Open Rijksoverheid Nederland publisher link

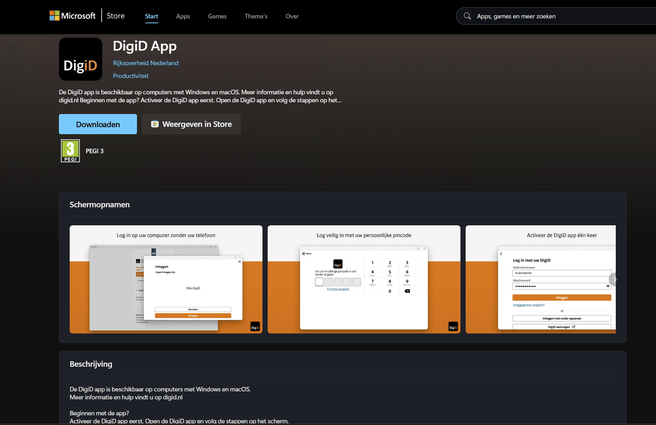pyautogui.click(x=146, y=63)
